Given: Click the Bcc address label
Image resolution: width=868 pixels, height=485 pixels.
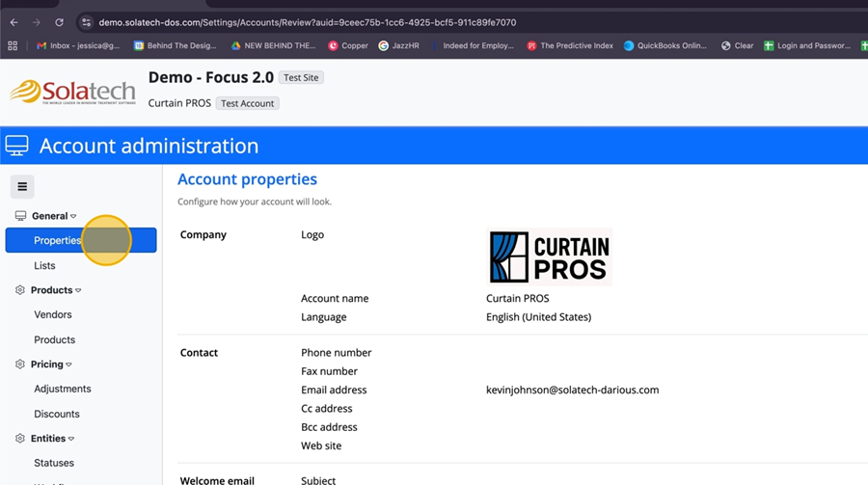Looking at the screenshot, I should tap(330, 427).
